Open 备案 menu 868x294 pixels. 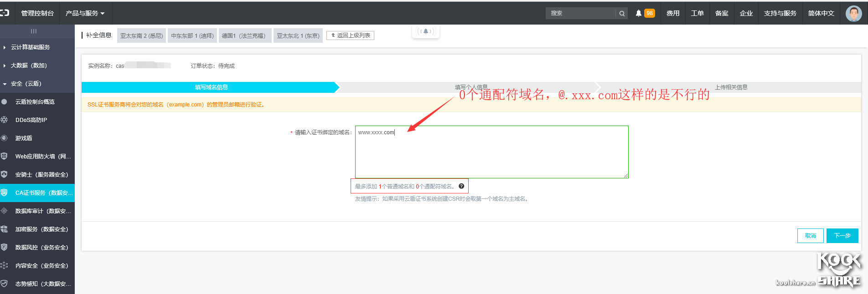point(722,13)
